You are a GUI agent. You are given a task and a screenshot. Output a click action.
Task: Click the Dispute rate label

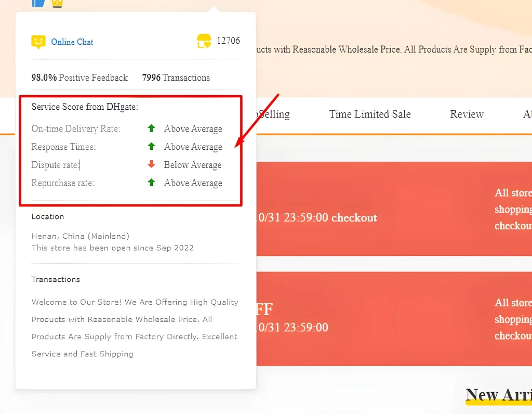tap(55, 165)
